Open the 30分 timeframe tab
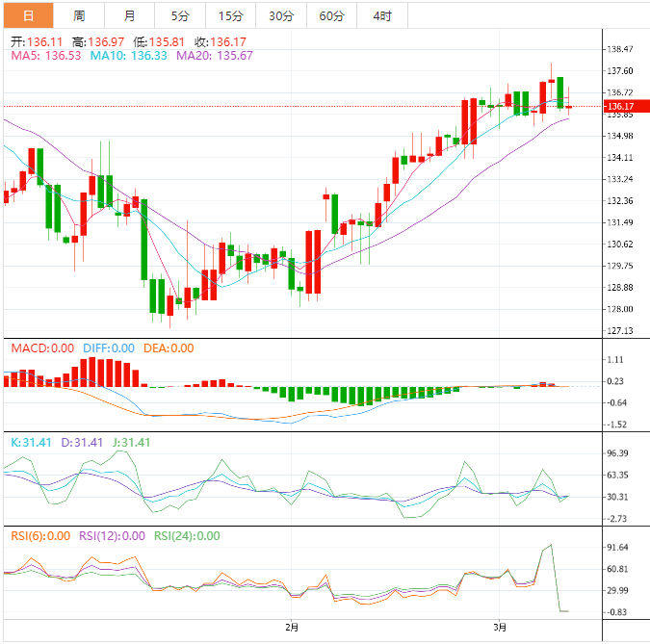The height and width of the screenshot is (644, 650). (x=281, y=15)
